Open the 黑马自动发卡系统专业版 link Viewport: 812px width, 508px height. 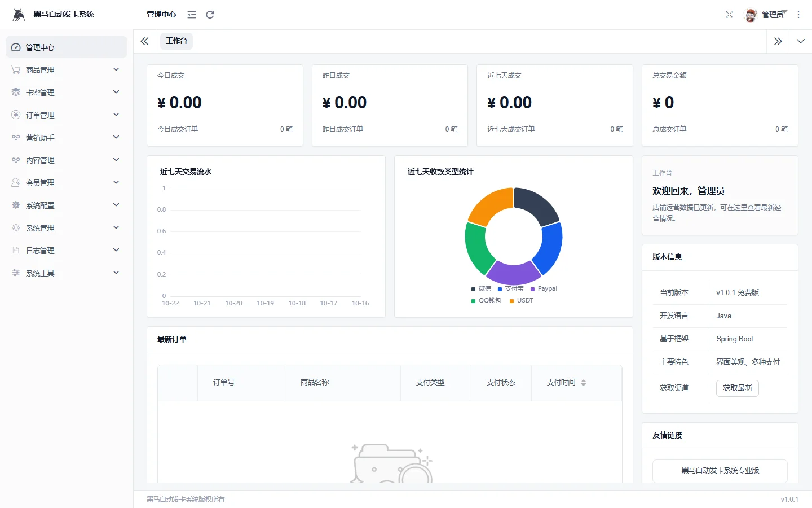click(x=720, y=471)
